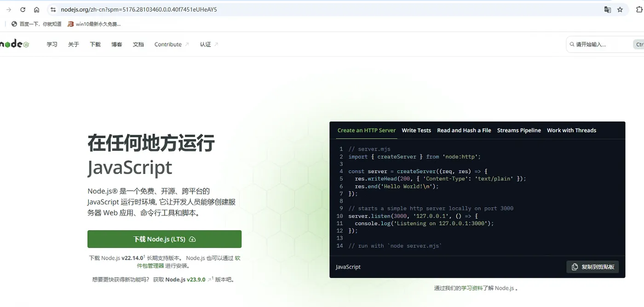Viewport: 644px width, 307px height.
Task: Focus the 请开始输入 search box
Action: click(x=604, y=45)
